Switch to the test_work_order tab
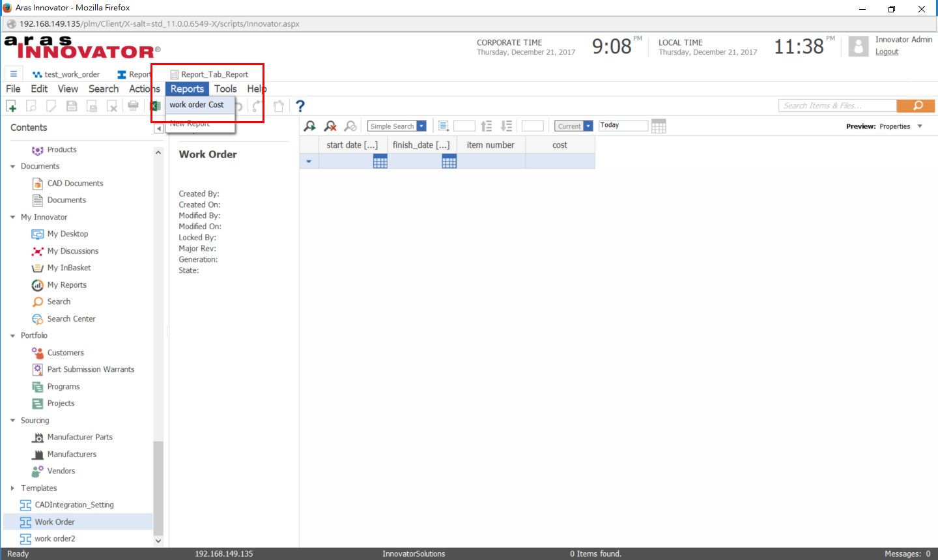938x560 pixels. coord(66,74)
